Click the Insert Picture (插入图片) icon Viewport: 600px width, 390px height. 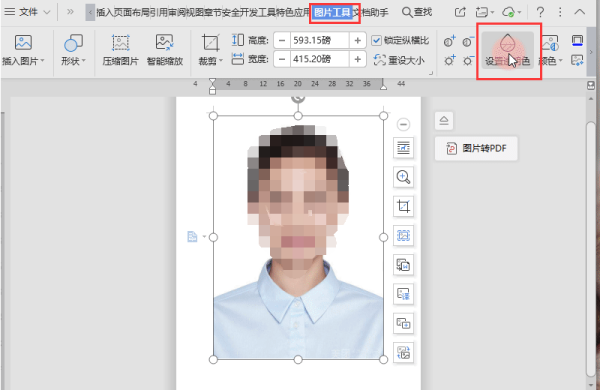[23, 42]
